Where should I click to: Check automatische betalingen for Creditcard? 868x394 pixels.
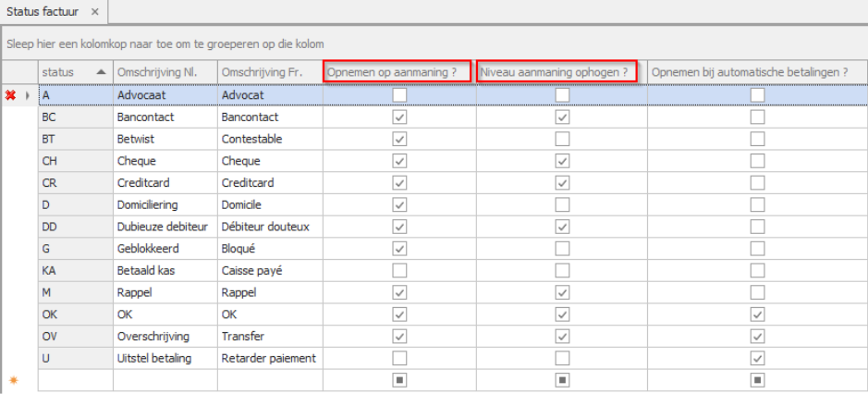point(757,183)
